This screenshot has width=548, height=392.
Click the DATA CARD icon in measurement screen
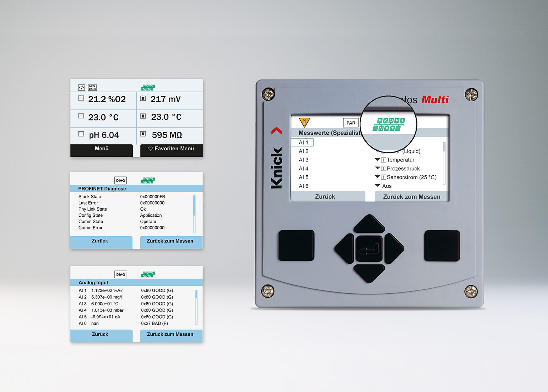click(x=92, y=88)
